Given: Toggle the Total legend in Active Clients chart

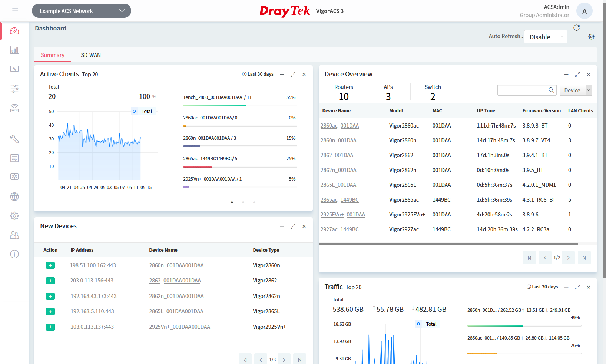Looking at the screenshot, I should [143, 111].
